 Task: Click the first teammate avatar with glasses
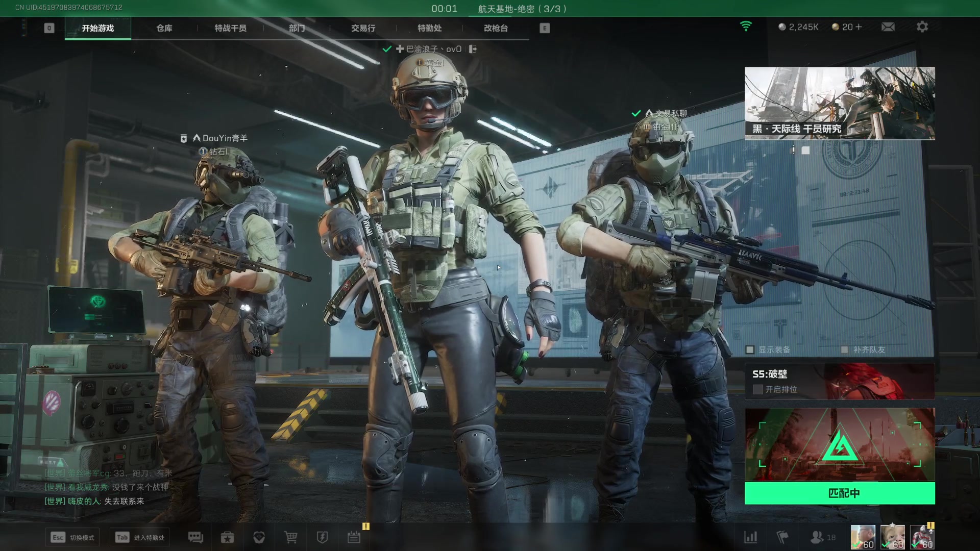coord(863,537)
